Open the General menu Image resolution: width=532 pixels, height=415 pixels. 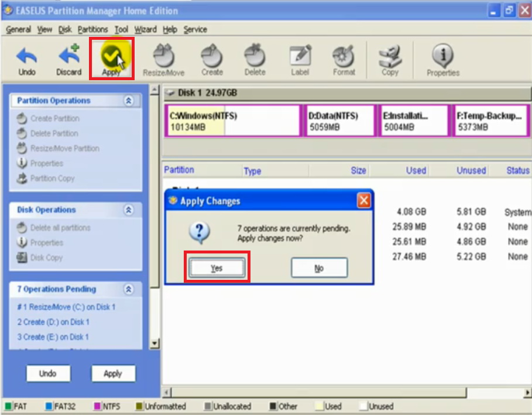point(18,29)
